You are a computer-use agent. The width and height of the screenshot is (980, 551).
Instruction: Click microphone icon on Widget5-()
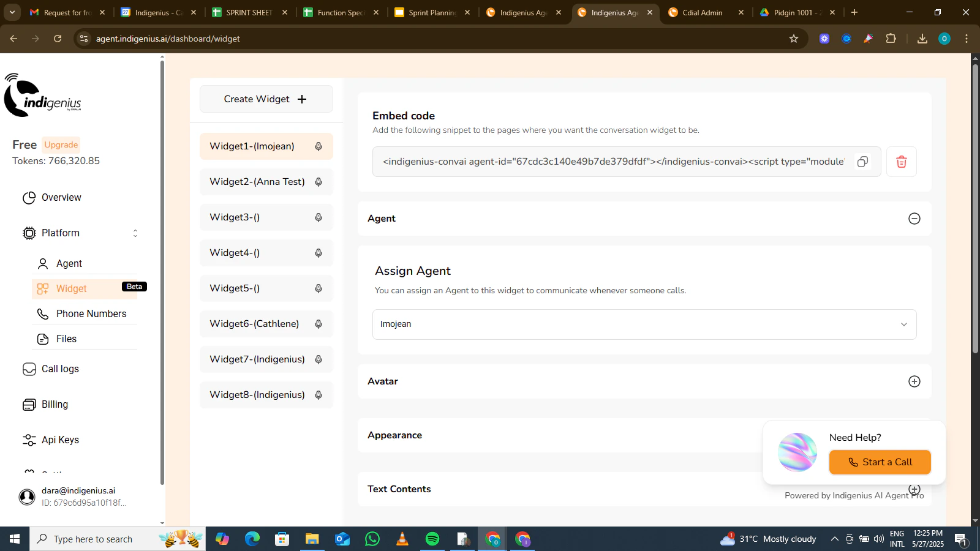click(318, 288)
